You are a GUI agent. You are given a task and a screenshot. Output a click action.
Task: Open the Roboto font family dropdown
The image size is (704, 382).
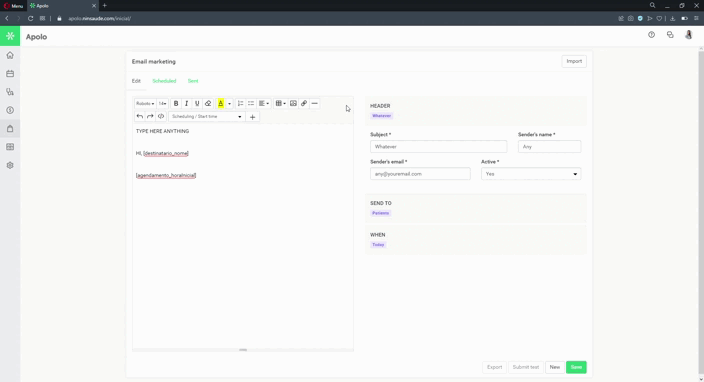[x=145, y=104]
